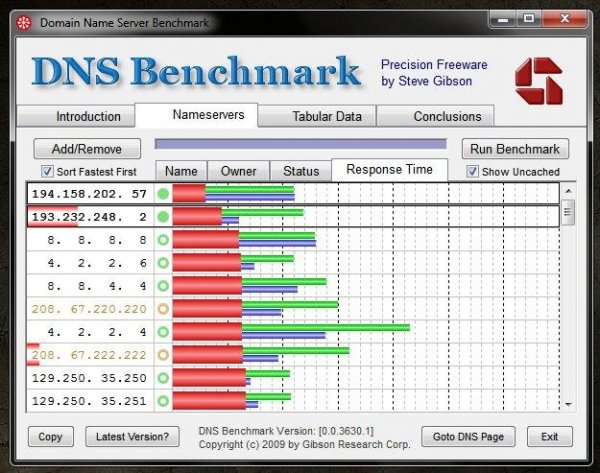Click the Copy button
The width and height of the screenshot is (600, 473).
[51, 436]
